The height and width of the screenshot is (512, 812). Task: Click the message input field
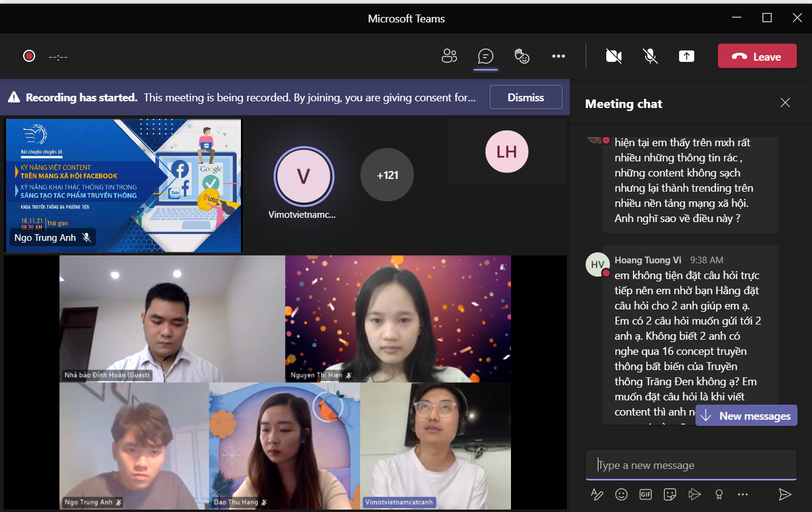(x=691, y=465)
